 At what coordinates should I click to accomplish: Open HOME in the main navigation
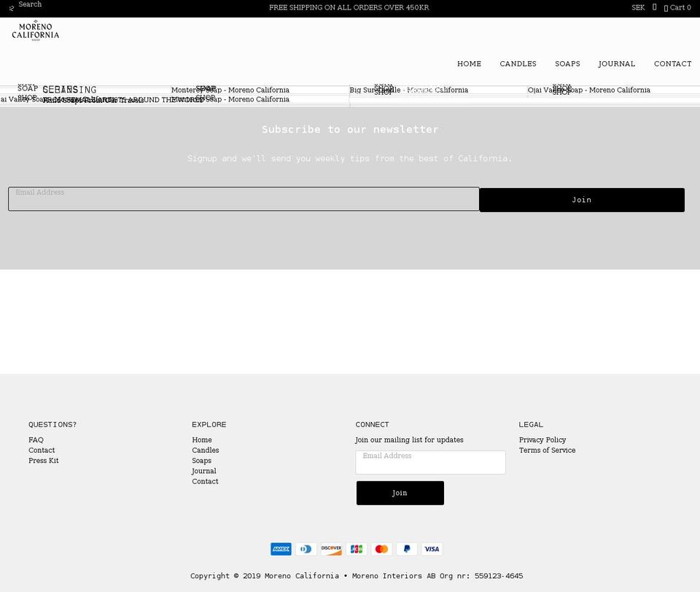[x=469, y=64]
